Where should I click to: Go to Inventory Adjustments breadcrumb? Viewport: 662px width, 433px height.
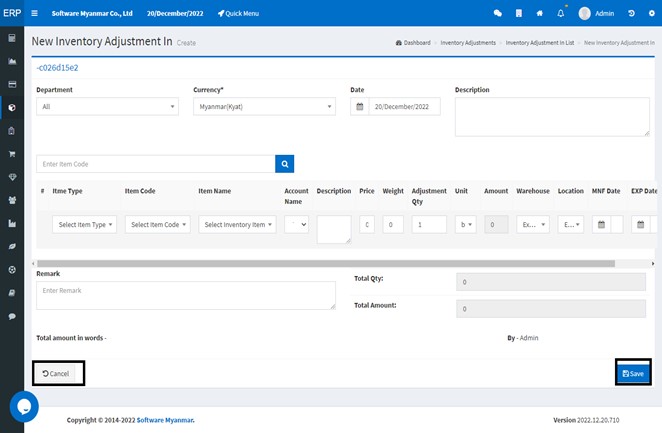point(468,43)
